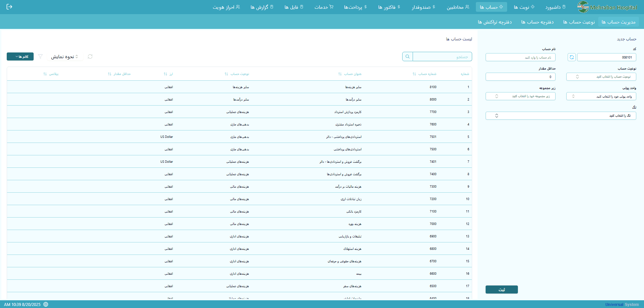The width and height of the screenshot is (644, 308).
Task: Click the نام حساب input field
Action: [520, 57]
